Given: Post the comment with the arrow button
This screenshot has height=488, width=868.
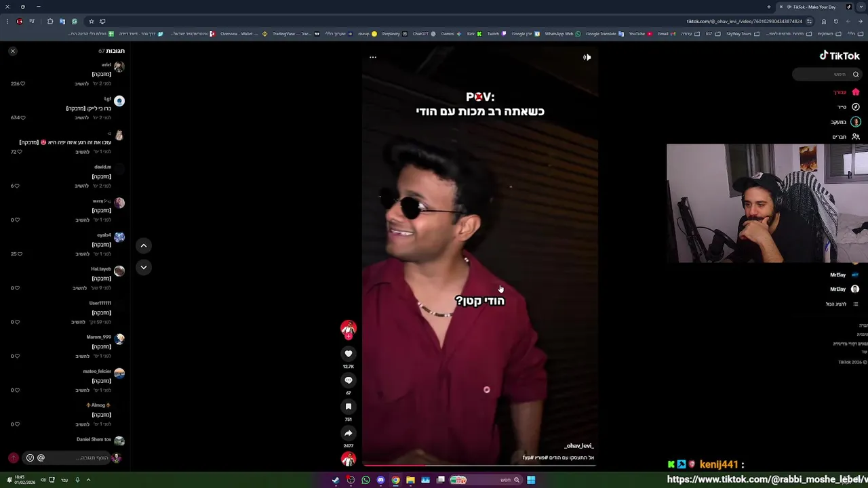Looking at the screenshot, I should point(13,457).
